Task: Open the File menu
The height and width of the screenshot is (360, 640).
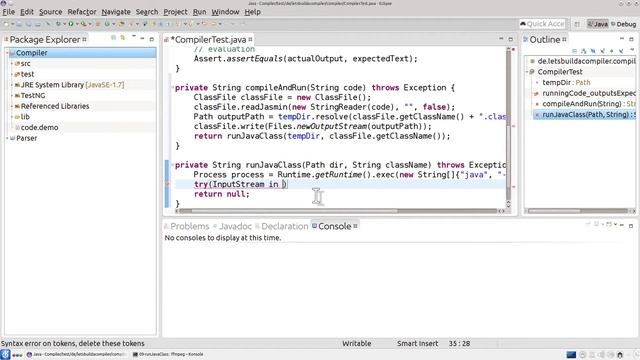Action: [x=9, y=12]
